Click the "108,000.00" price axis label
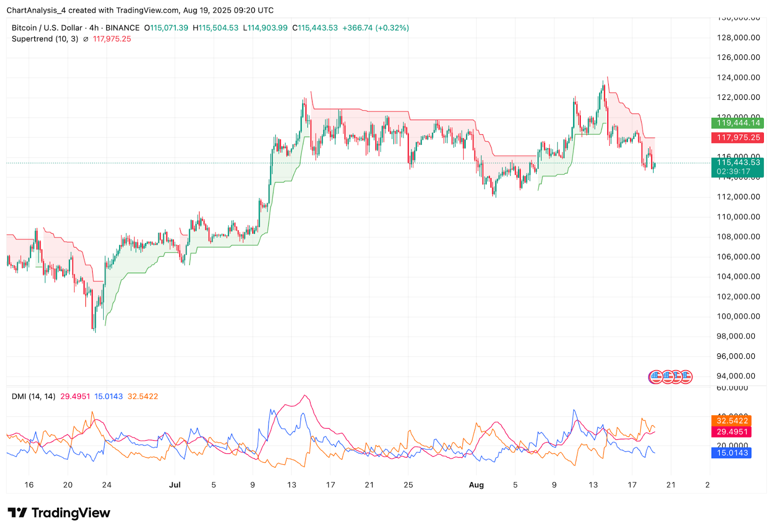The width and height of the screenshot is (773, 532). point(738,237)
